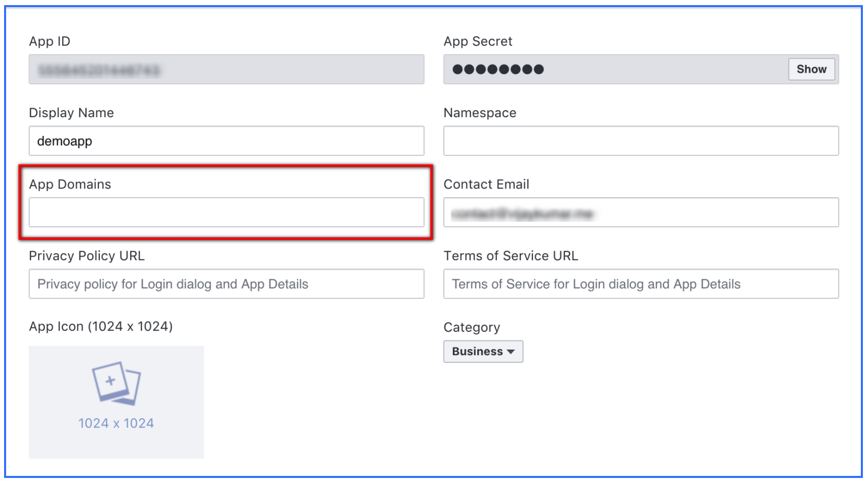Click into the empty Namespace field
This screenshot has width=868, height=480.
[641, 141]
